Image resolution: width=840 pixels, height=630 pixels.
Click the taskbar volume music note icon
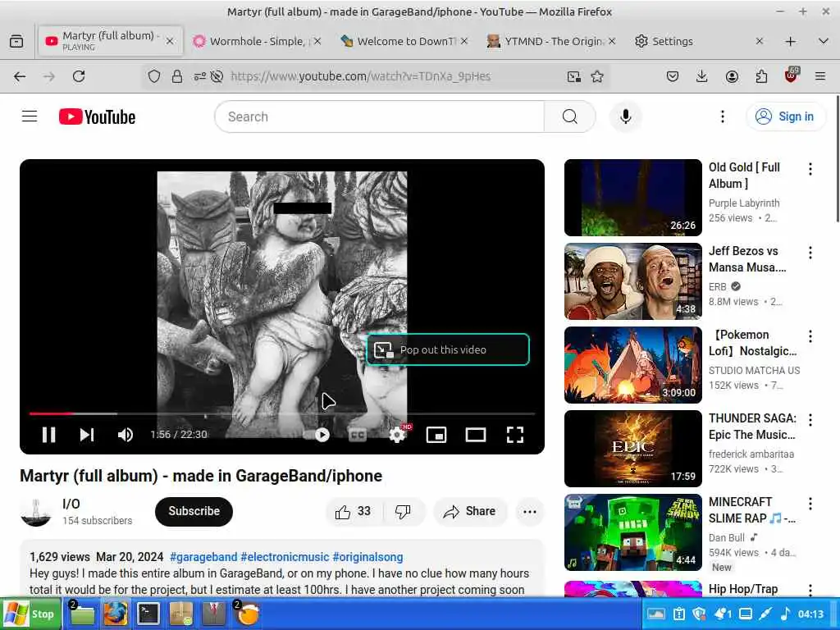coord(785,614)
